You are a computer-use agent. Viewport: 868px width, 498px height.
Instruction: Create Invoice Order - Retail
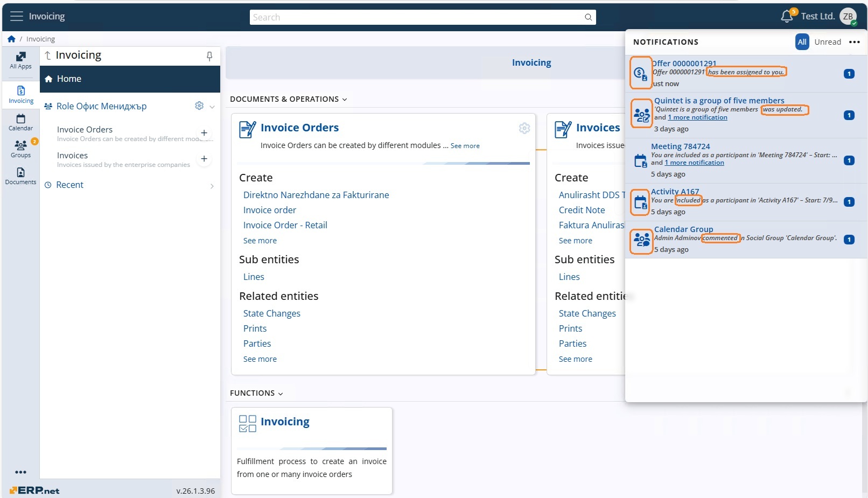tap(285, 225)
